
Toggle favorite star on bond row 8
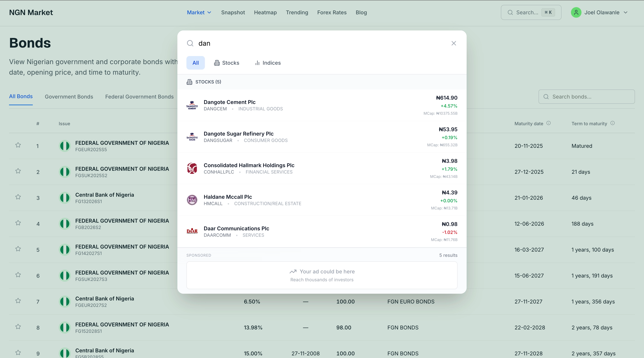tap(18, 327)
